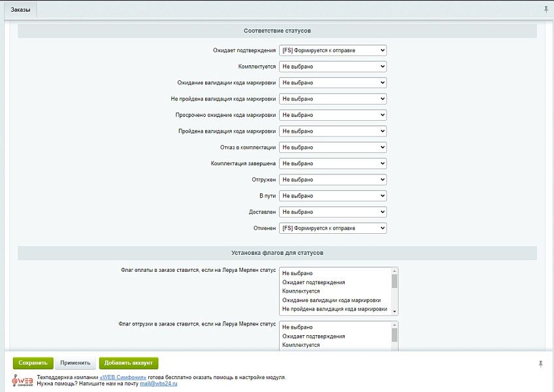
Task: Open the В пути status dropdown
Action: 333,196
